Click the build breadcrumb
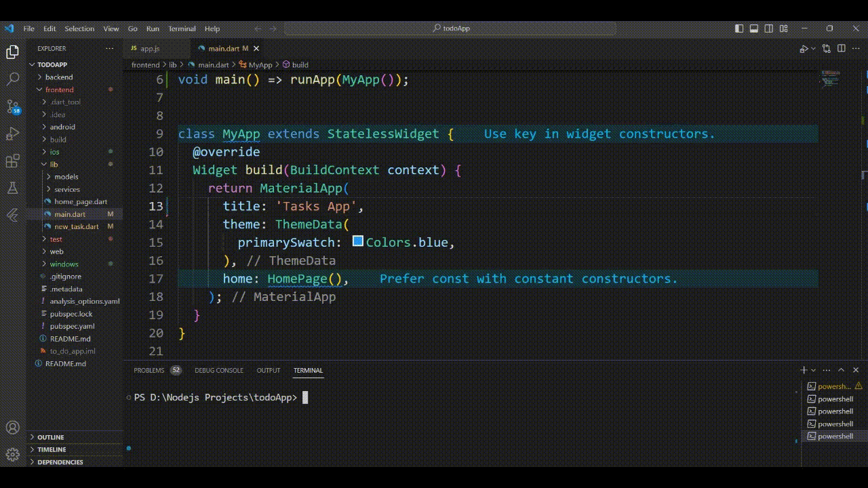 click(x=300, y=65)
